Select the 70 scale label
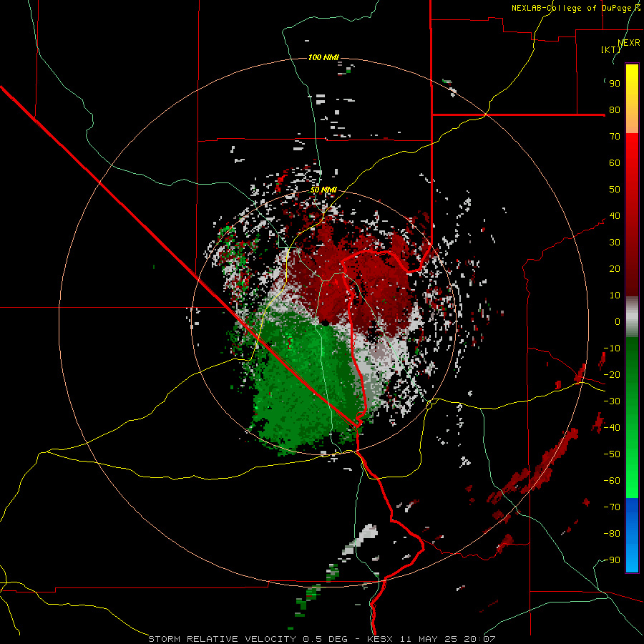Screen dimensions: 644x644 615,137
